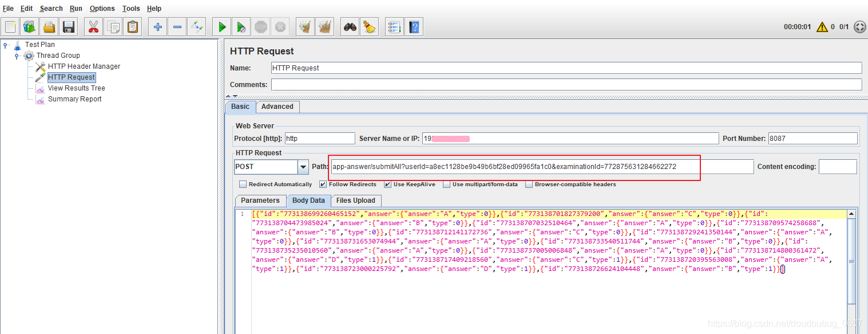
Task: Collapse the Thread Group tree node
Action: [x=17, y=56]
